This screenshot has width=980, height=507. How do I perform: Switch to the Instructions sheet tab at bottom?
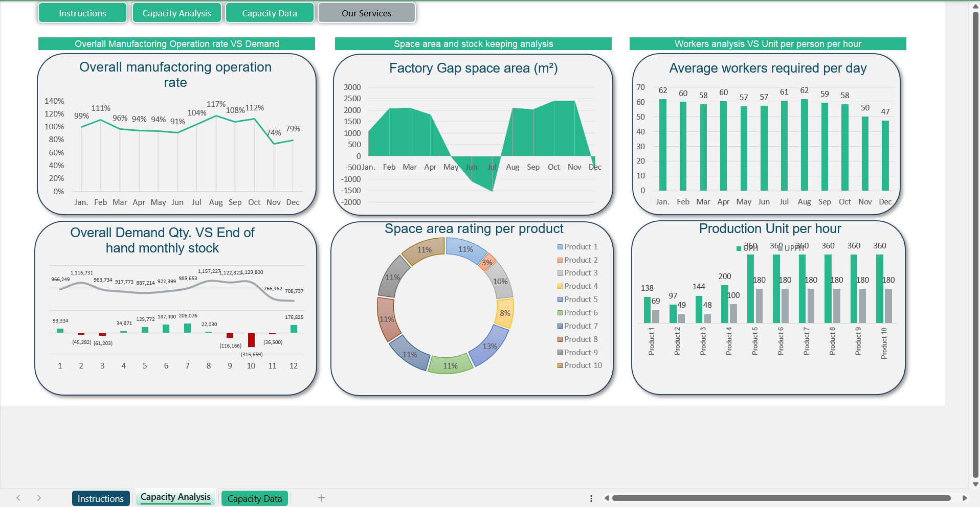[x=101, y=498]
